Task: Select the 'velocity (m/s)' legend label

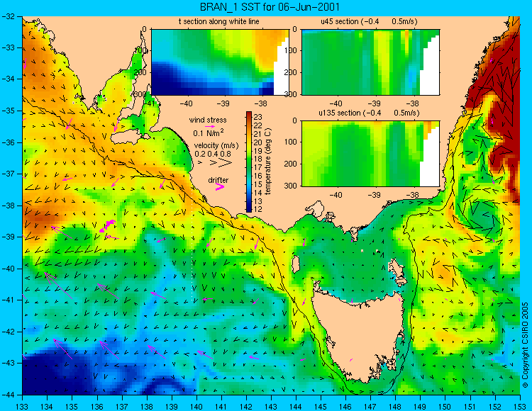Action: point(216,146)
